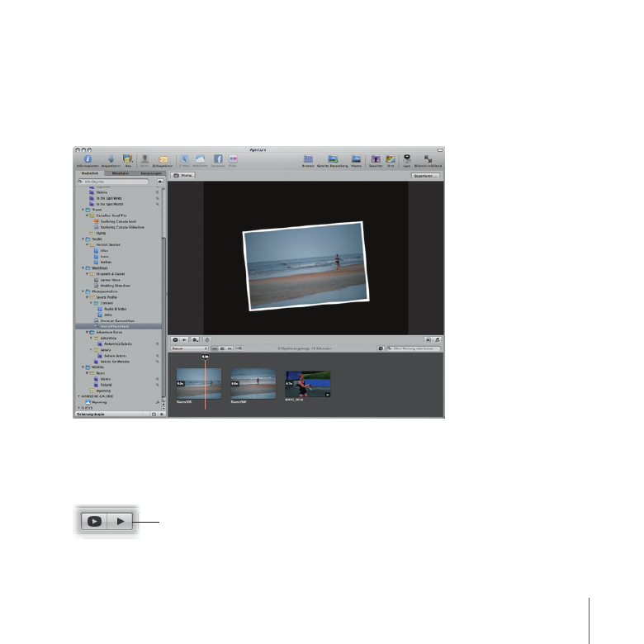Open library search options button

pos(160,181)
